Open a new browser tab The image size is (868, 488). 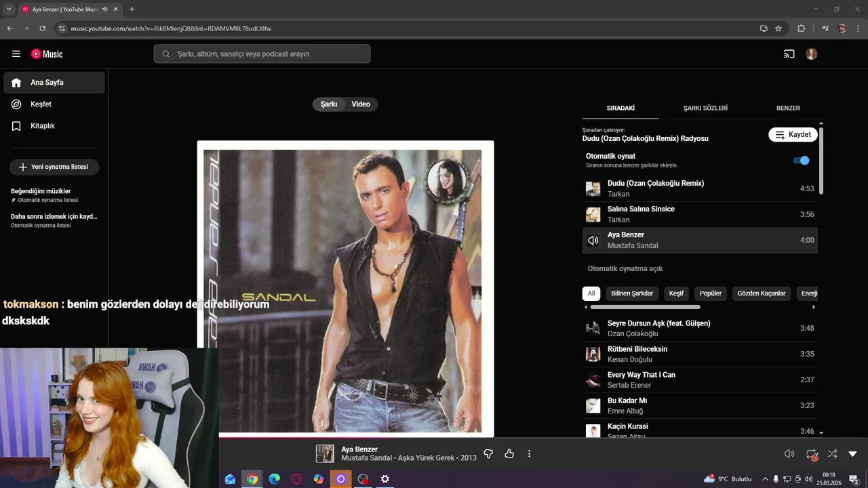click(132, 9)
